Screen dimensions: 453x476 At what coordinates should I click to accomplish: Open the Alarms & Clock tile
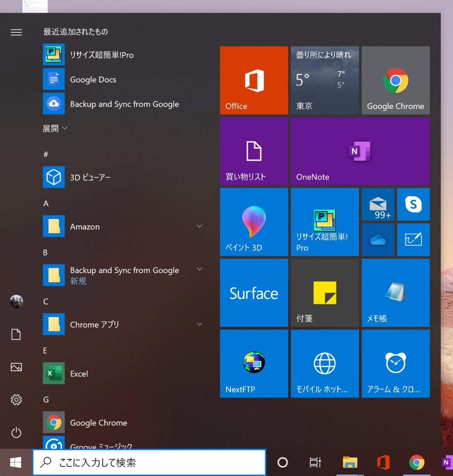395,363
